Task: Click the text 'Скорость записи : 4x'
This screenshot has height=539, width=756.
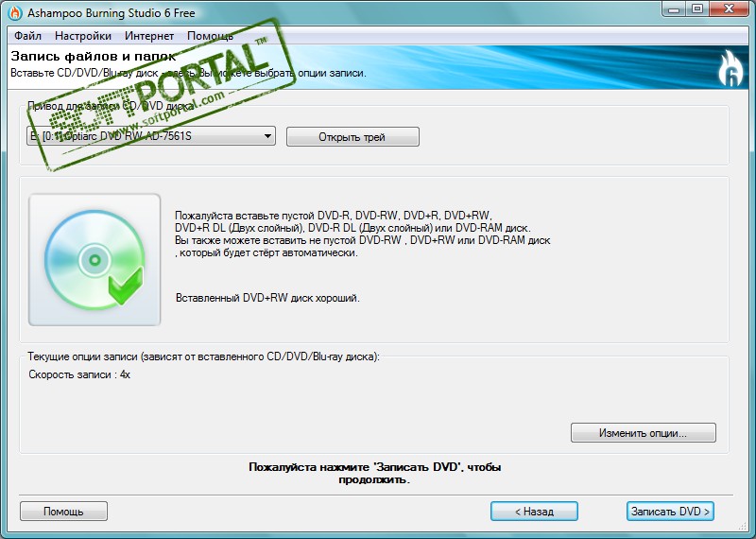Action: 79,374
